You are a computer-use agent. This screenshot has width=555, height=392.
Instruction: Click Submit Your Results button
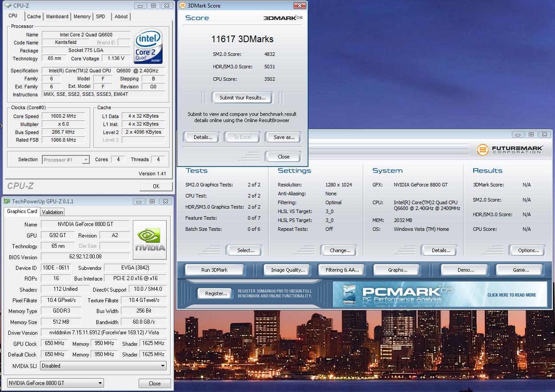pyautogui.click(x=242, y=98)
